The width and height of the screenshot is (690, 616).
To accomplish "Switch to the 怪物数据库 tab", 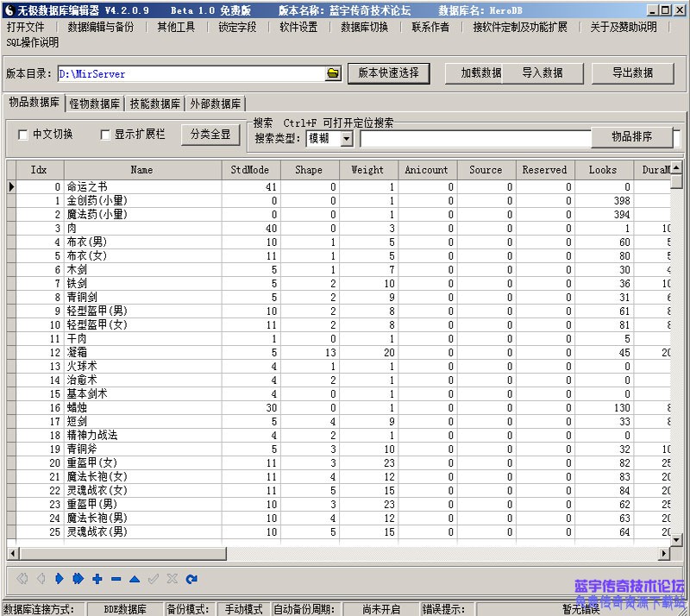I will [92, 103].
